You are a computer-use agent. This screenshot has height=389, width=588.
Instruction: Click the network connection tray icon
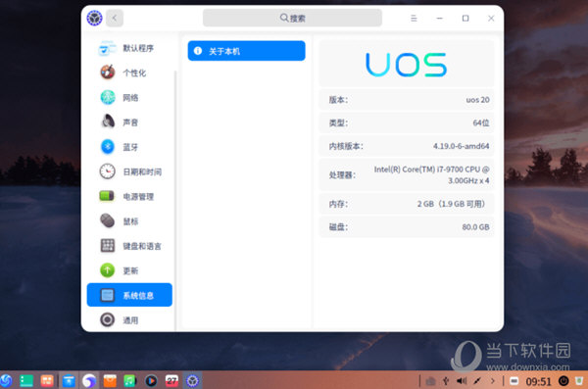[477, 381]
